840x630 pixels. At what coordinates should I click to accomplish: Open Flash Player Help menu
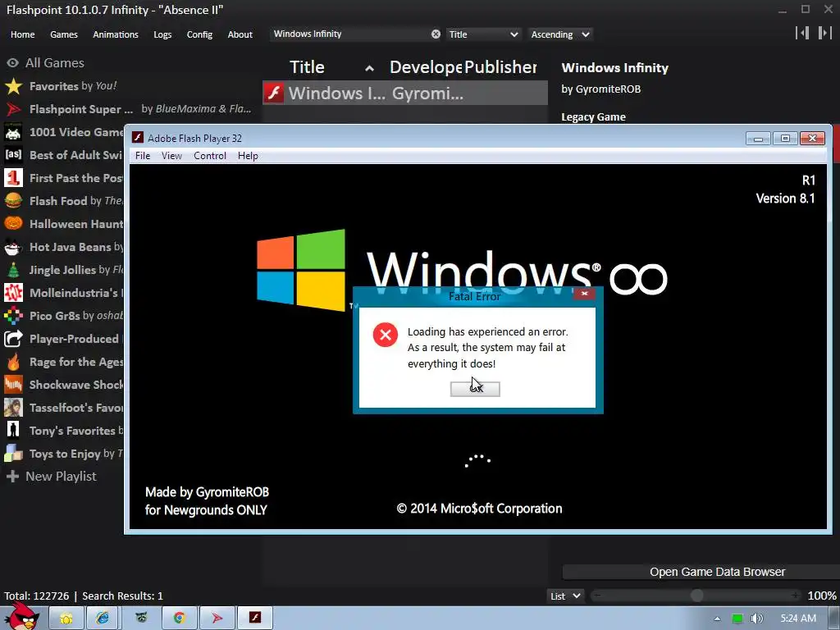248,155
